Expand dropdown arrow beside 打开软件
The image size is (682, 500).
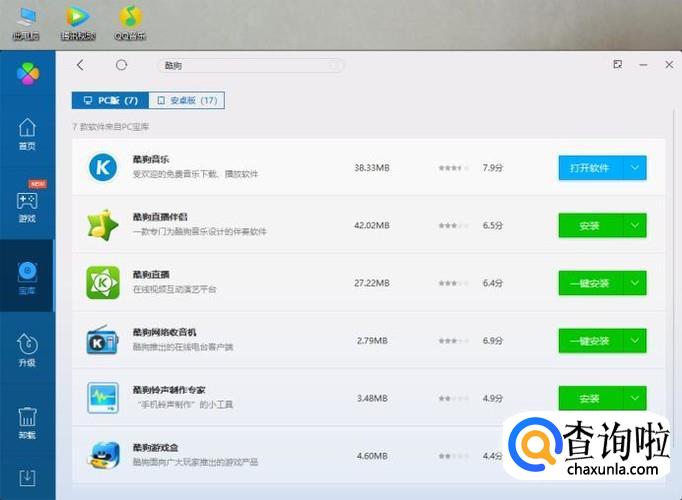tap(635, 168)
